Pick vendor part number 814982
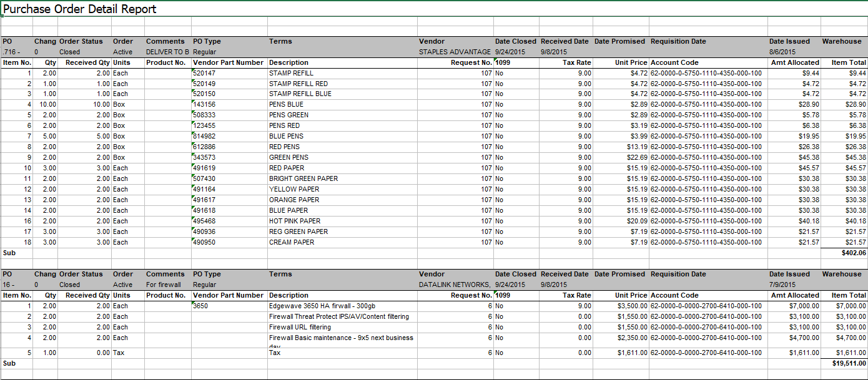The image size is (868, 380). (229, 137)
